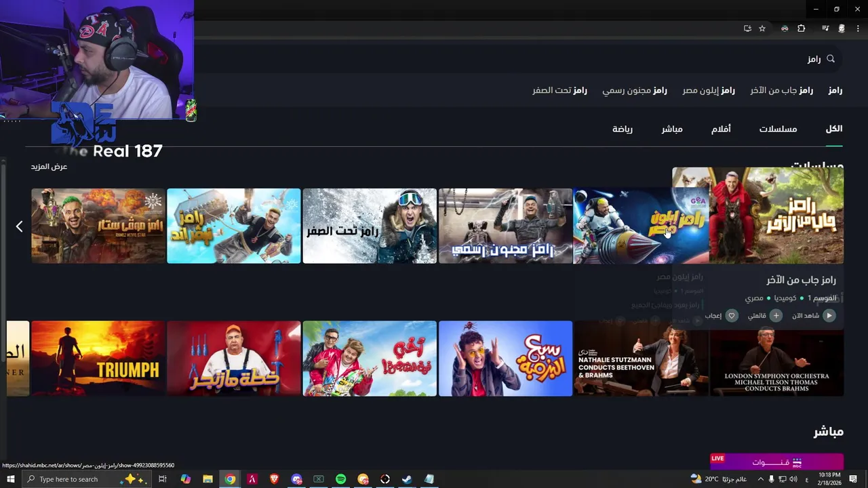Click the microphone tray icon
Screen dimensions: 868x488
click(x=772, y=479)
